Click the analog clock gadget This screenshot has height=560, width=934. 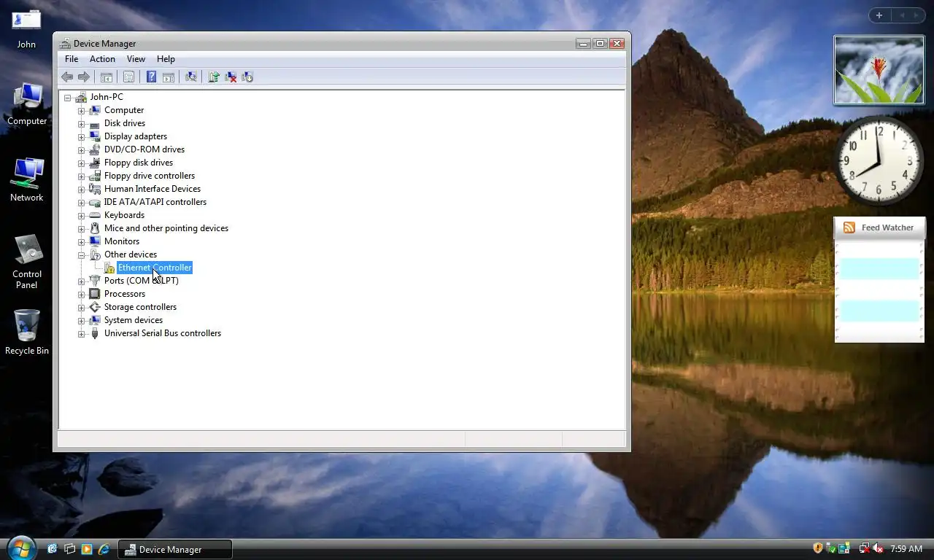click(x=879, y=161)
